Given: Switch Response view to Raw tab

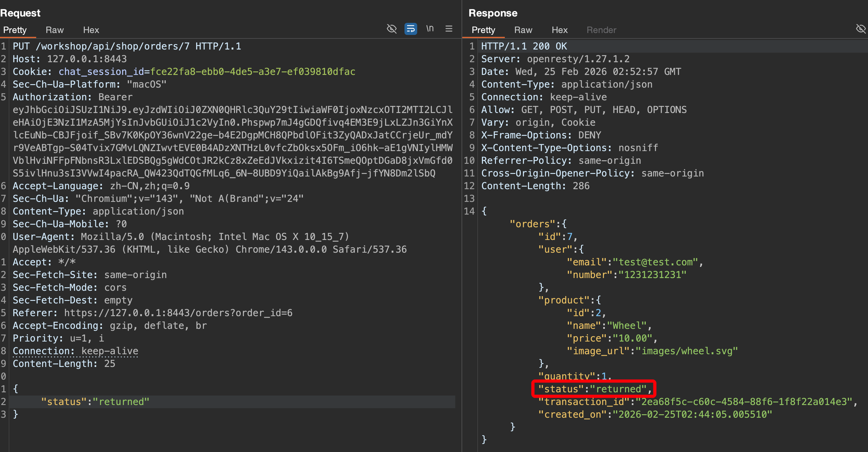Looking at the screenshot, I should [x=523, y=30].
